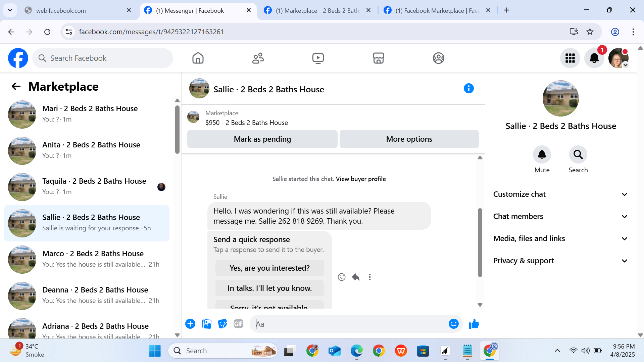The width and height of the screenshot is (644, 362).
Task: Go to Facebook Home icon
Action: coord(198,58)
